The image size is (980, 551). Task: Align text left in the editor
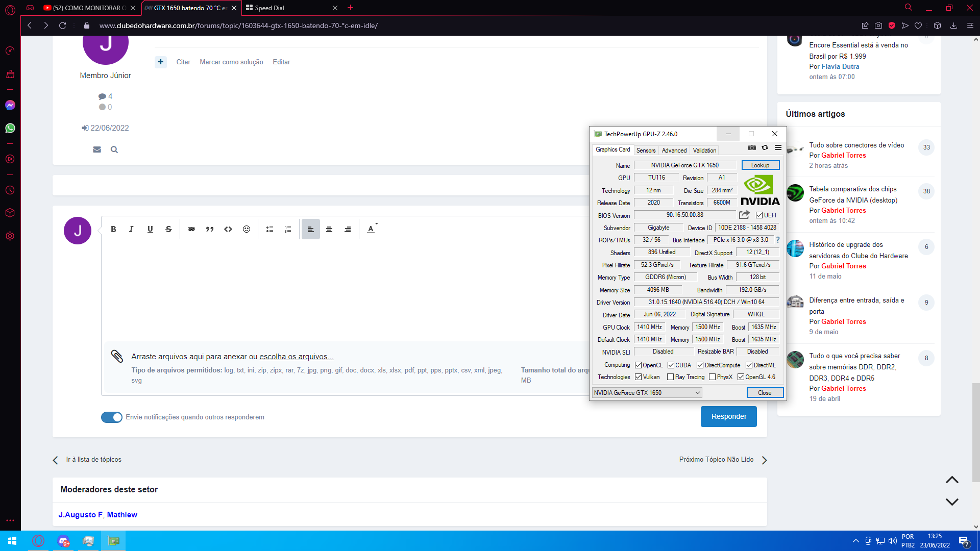(x=310, y=229)
